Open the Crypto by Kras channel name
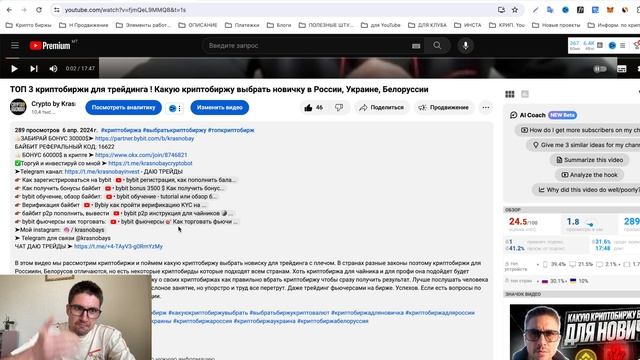This screenshot has height=360, width=640. click(x=54, y=104)
